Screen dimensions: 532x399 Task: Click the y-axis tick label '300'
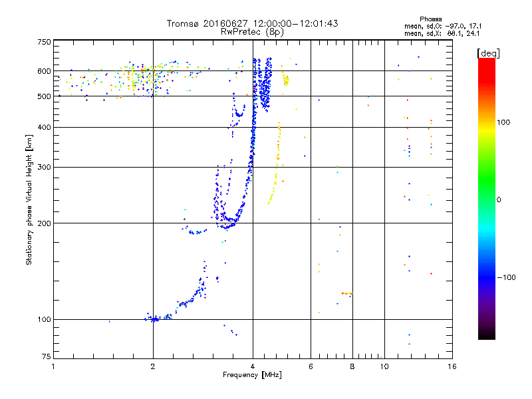pos(44,168)
